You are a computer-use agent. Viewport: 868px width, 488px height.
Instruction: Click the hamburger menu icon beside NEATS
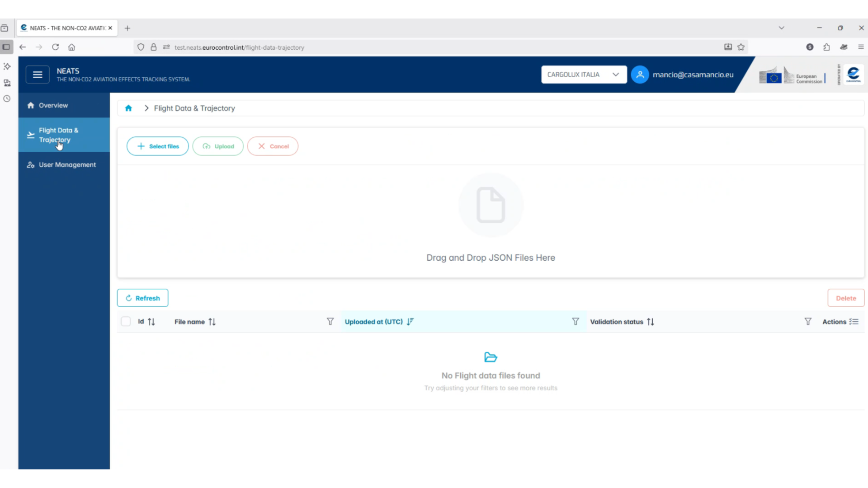coord(38,75)
